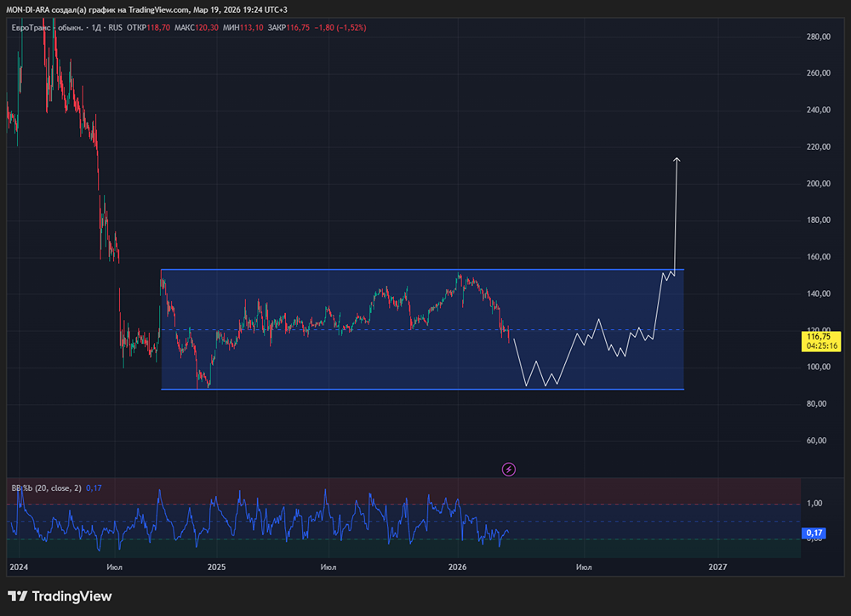Click the Июл label between 2026 and 2027

pos(584,567)
